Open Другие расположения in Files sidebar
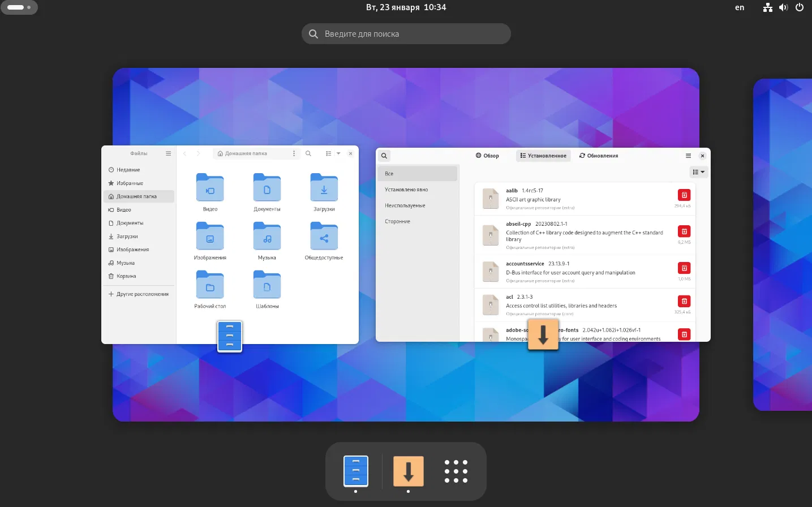 [139, 294]
